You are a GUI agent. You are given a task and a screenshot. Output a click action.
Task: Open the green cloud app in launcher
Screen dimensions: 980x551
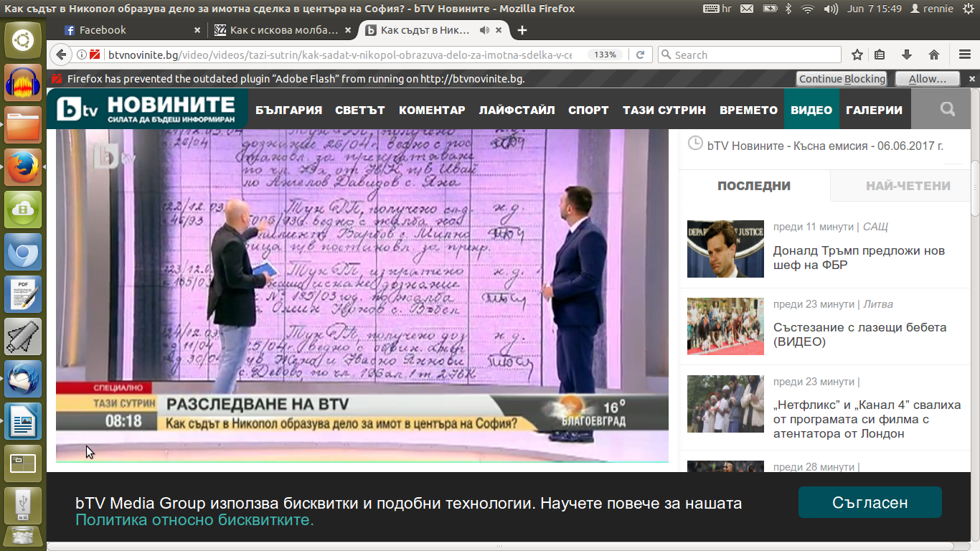click(x=23, y=210)
